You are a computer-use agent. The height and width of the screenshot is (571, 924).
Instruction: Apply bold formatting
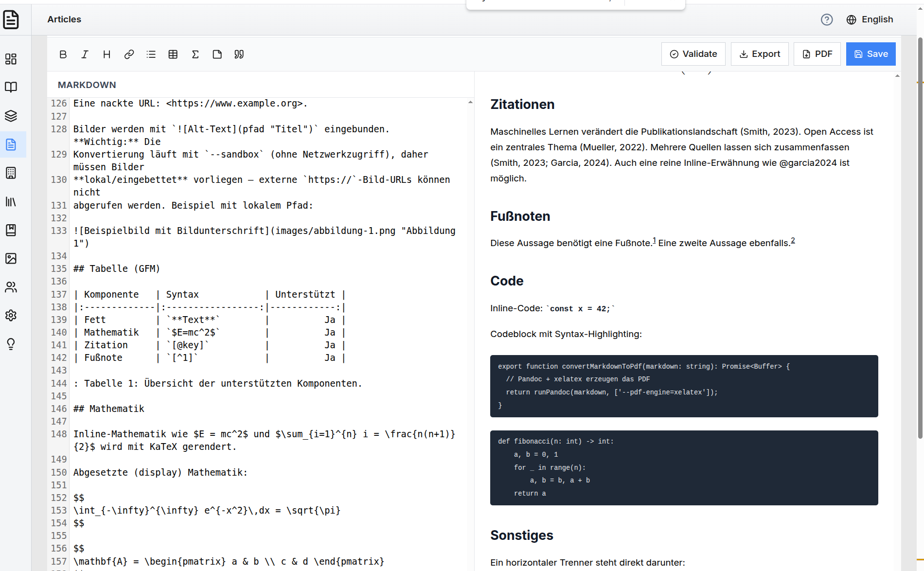tap(63, 54)
